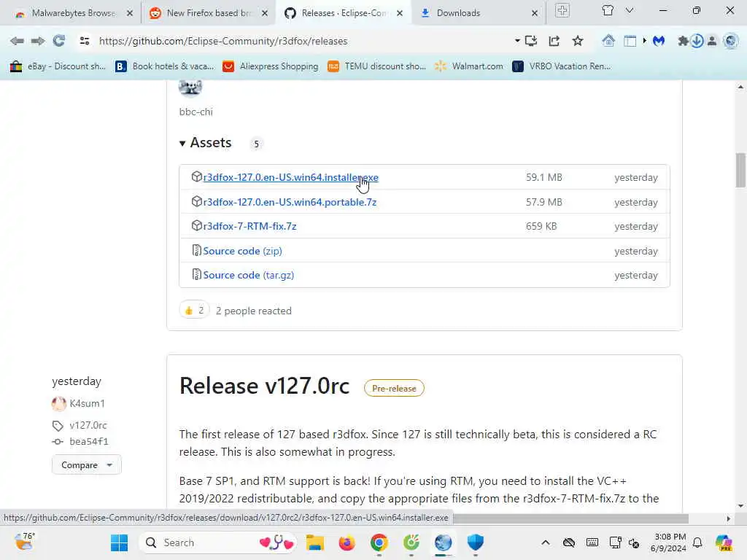
Task: Click the scroll right arrow at bottom
Action: (x=728, y=518)
